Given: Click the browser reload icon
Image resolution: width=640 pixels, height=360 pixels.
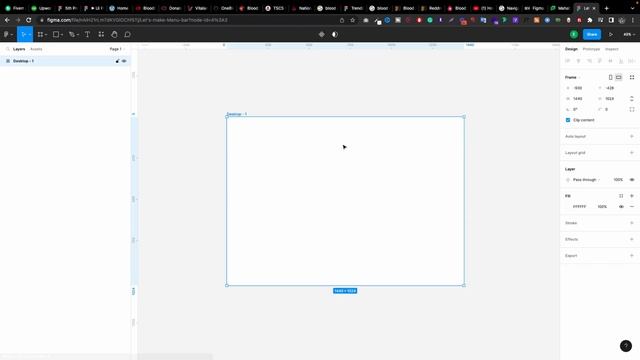Looking at the screenshot, I should pyautogui.click(x=29, y=20).
